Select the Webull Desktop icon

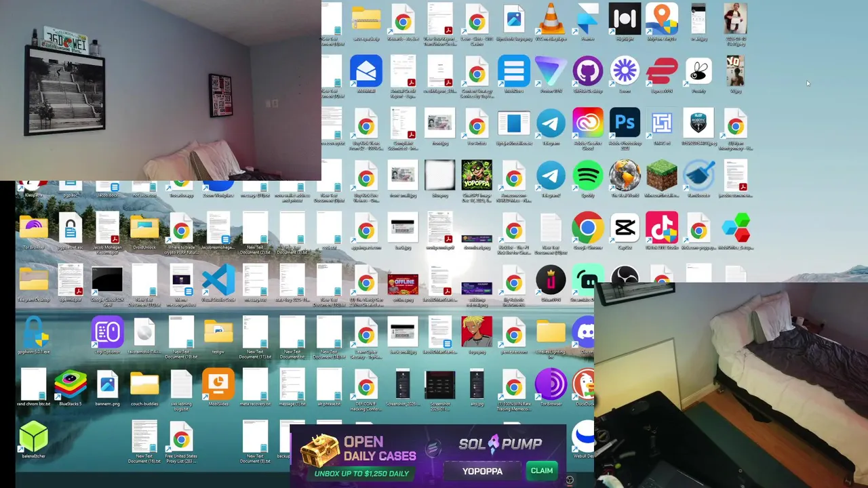click(583, 436)
